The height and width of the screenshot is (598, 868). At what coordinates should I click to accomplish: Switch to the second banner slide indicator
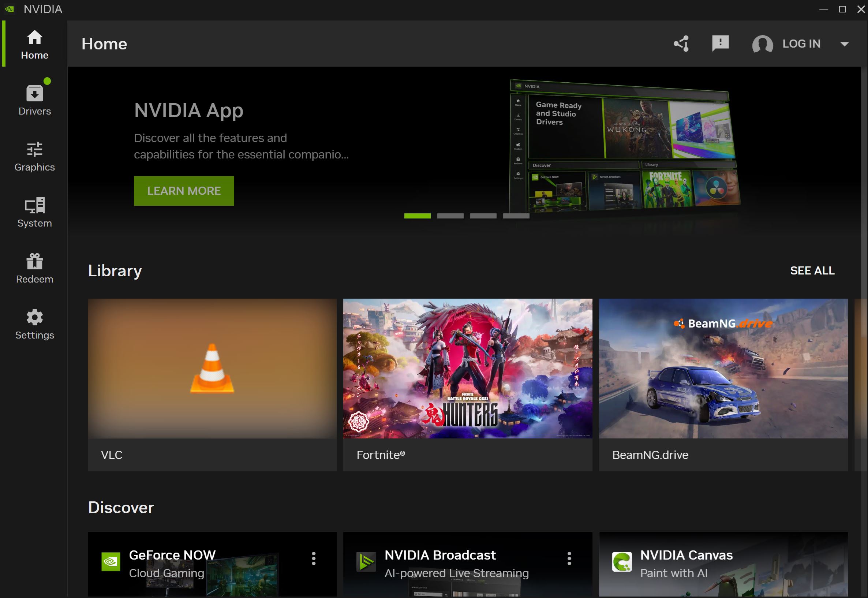click(x=450, y=216)
